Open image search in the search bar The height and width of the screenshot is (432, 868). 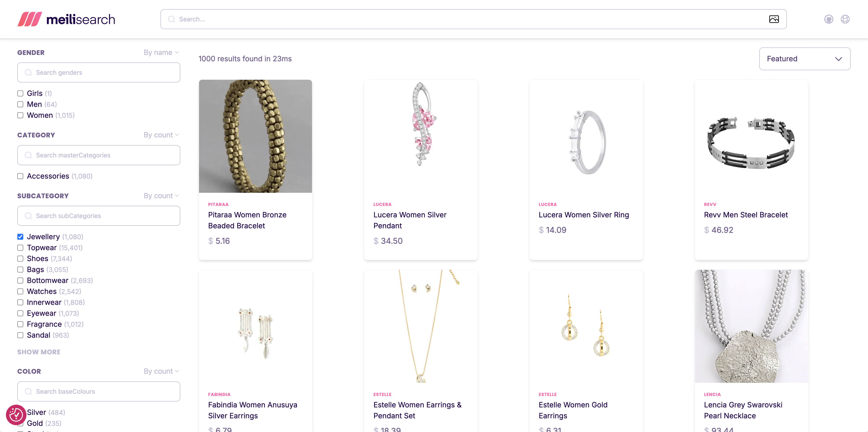(774, 19)
